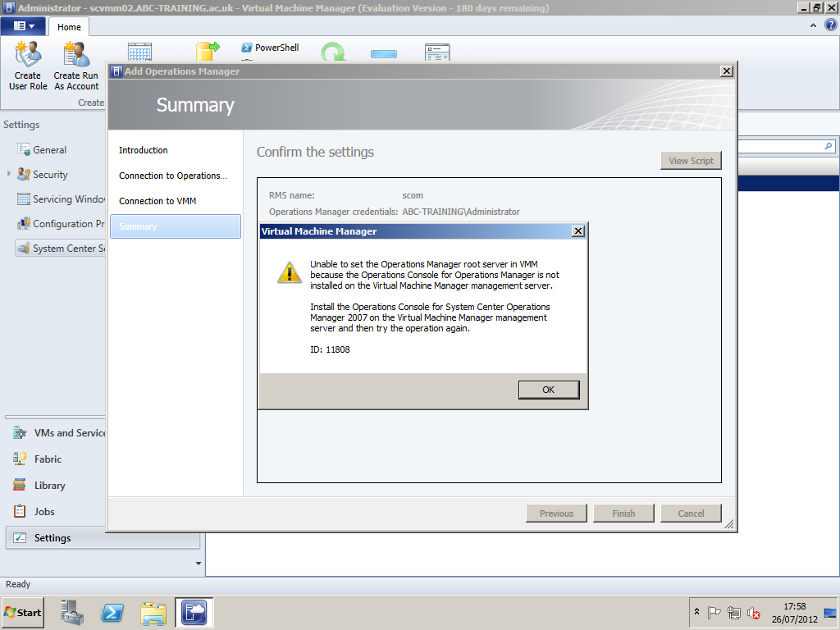Image resolution: width=840 pixels, height=630 pixels.
Task: Click the warning triangle icon in the dialog
Action: click(x=290, y=272)
